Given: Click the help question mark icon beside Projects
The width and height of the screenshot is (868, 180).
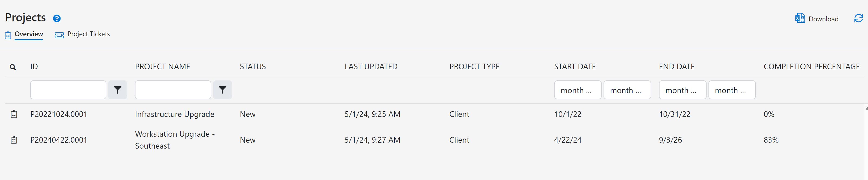Looking at the screenshot, I should click(x=57, y=18).
